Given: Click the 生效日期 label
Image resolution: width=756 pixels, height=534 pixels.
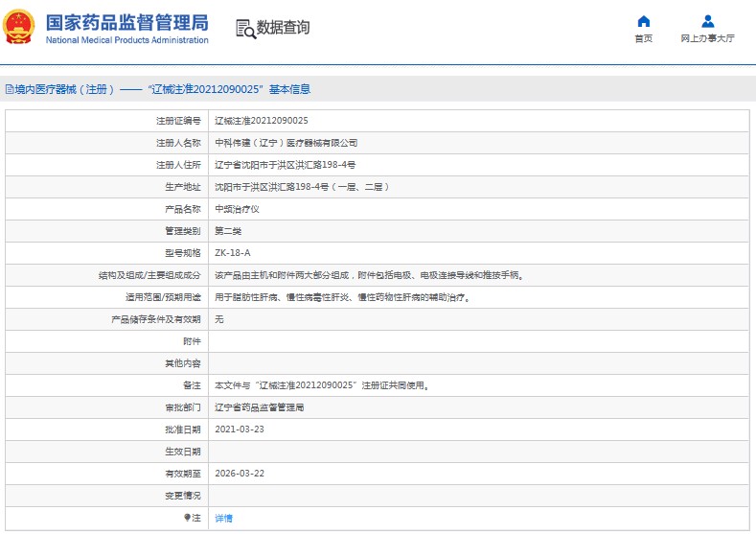Looking at the screenshot, I should 183,452.
